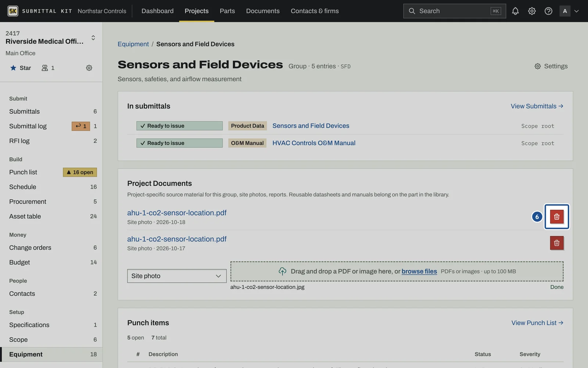Go to Dashboard tab
The height and width of the screenshot is (368, 588).
tap(157, 11)
